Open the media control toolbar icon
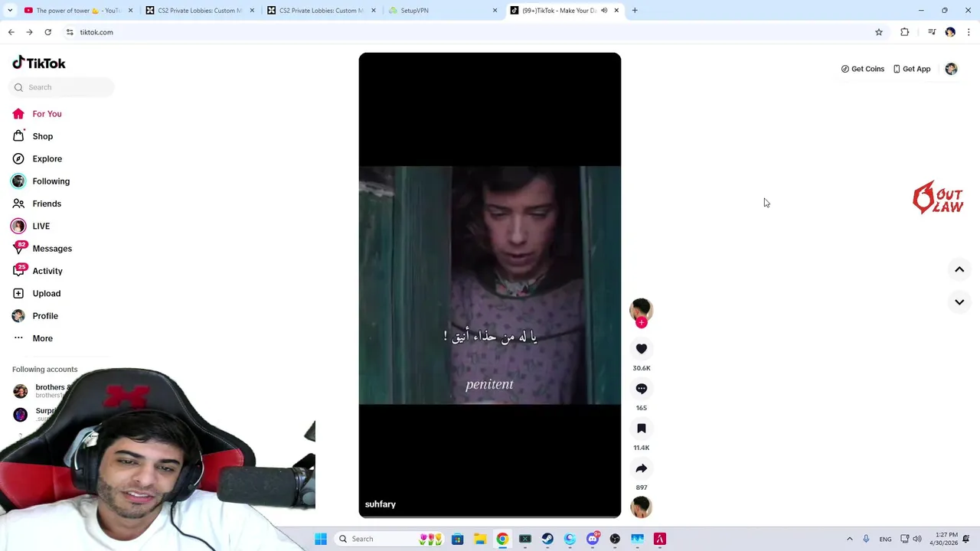Image resolution: width=980 pixels, height=551 pixels. (932, 32)
